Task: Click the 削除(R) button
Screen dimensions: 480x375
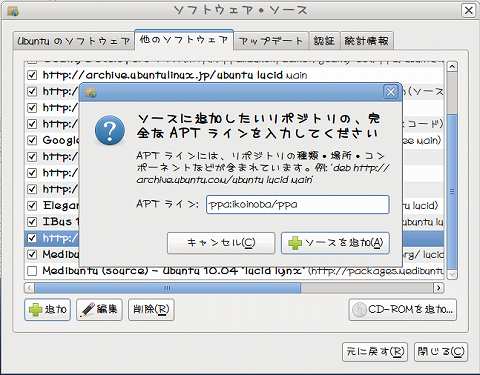Action: click(x=151, y=310)
